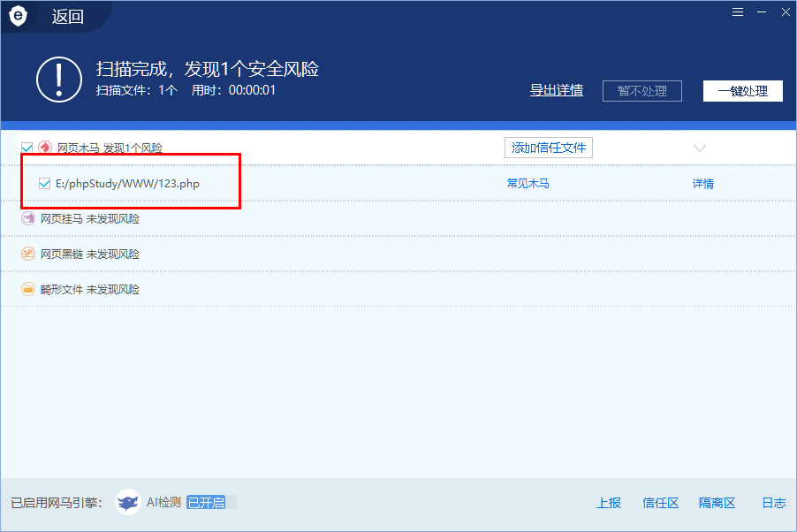Click the 畸形文件 folder icon

[x=28, y=289]
